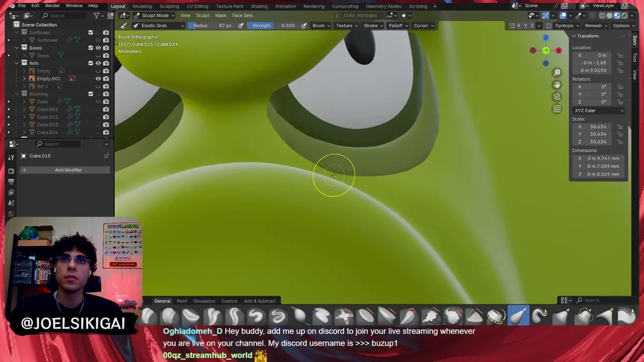Collapse the Refs collection
Image resolution: width=644 pixels, height=362 pixels.
pyautogui.click(x=17, y=63)
